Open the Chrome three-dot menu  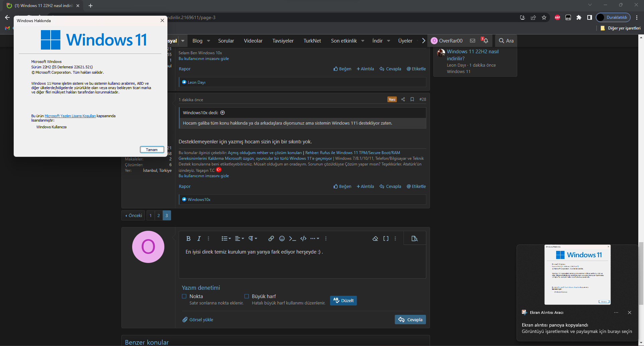pyautogui.click(x=637, y=17)
